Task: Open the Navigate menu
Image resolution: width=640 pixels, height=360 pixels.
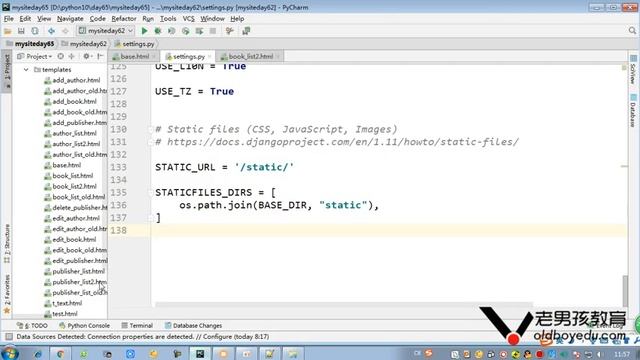Action: 70,19
